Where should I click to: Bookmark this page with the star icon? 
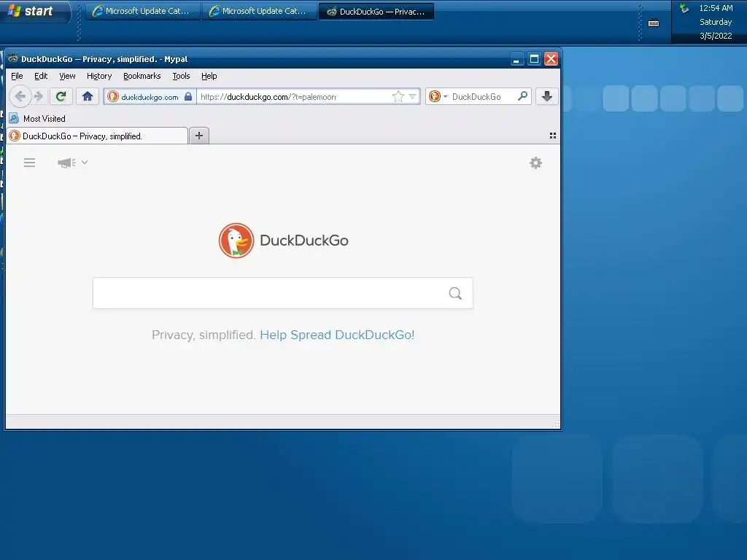click(398, 97)
